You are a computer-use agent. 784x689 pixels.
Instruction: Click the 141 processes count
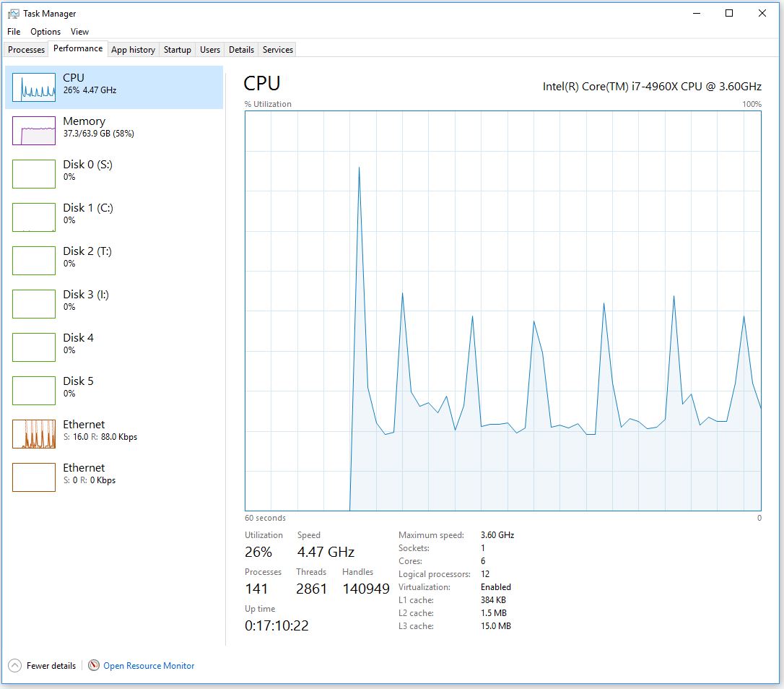click(256, 589)
